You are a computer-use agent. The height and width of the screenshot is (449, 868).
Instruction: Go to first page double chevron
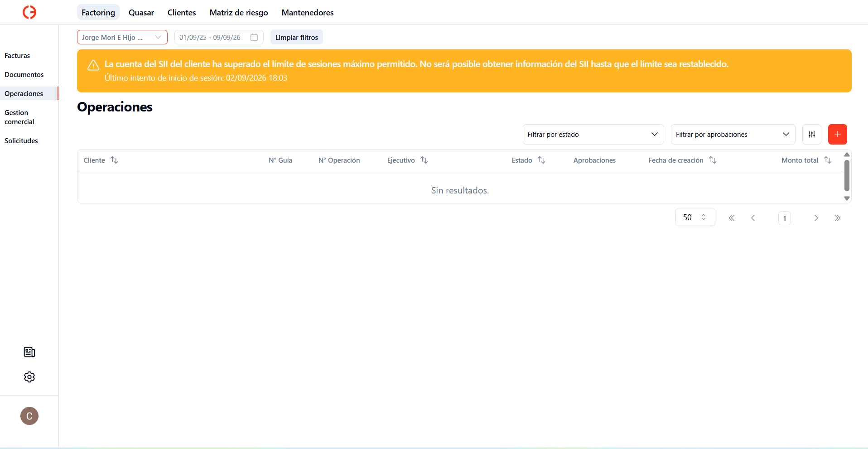coord(732,218)
